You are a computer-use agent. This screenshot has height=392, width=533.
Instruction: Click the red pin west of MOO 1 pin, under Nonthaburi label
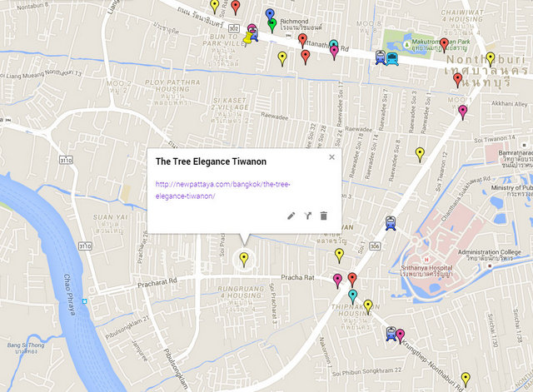coord(457,80)
